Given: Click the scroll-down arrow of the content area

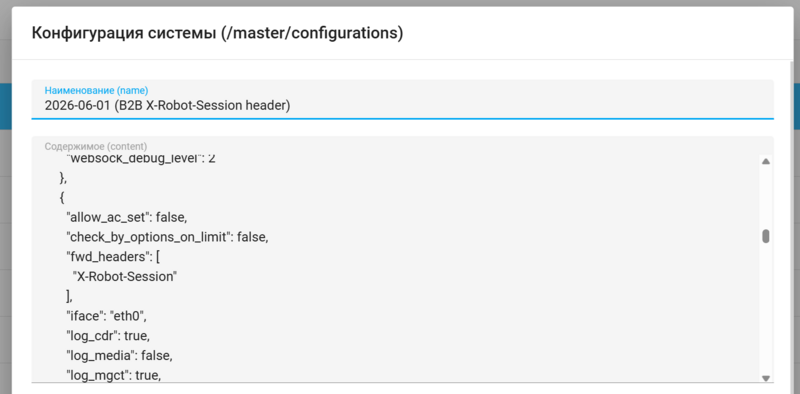Looking at the screenshot, I should 765,378.
